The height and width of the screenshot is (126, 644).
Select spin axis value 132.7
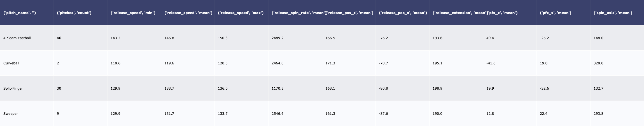(598, 88)
